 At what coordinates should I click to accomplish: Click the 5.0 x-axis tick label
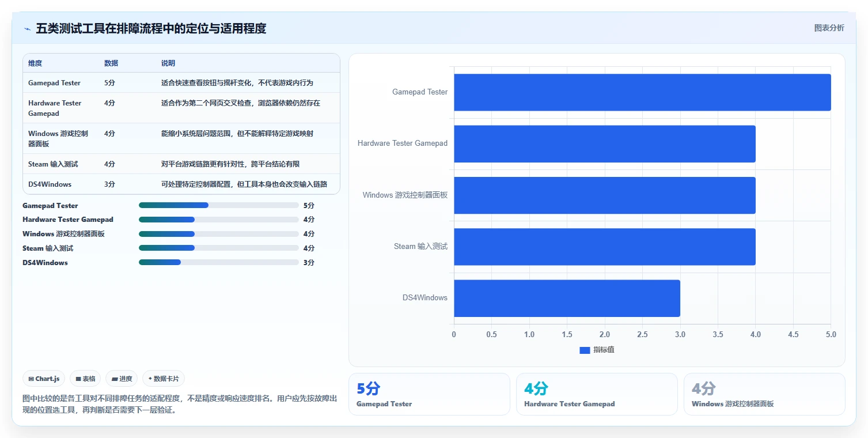(x=831, y=335)
